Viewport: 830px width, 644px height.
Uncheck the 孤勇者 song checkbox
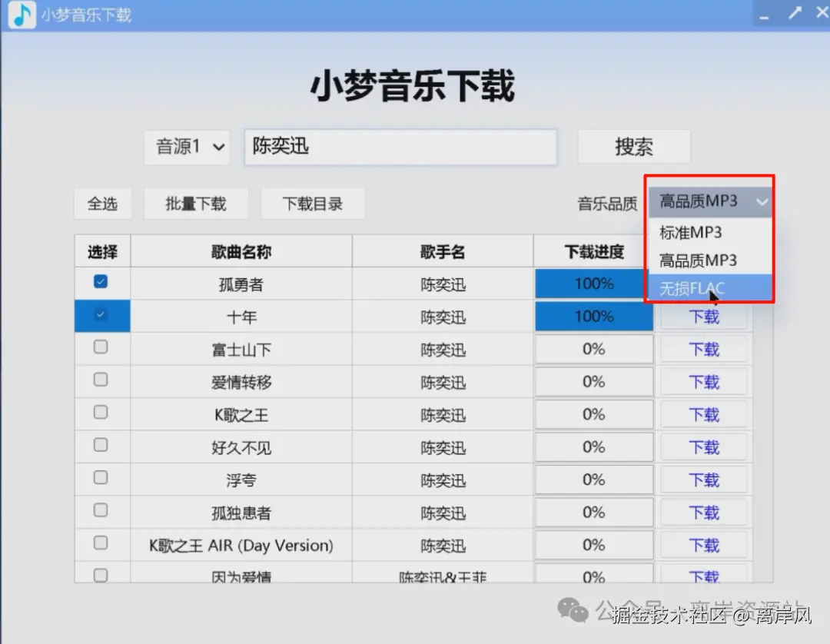coord(101,282)
